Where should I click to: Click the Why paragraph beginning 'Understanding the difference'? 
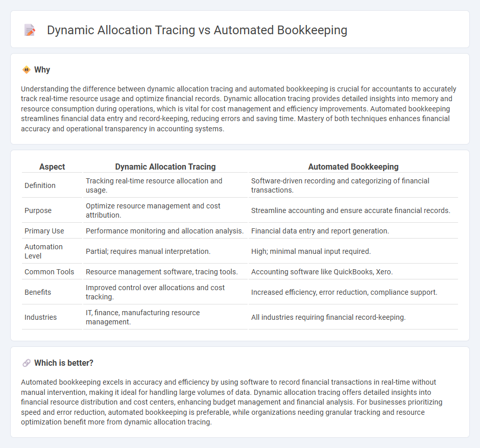[x=239, y=109]
